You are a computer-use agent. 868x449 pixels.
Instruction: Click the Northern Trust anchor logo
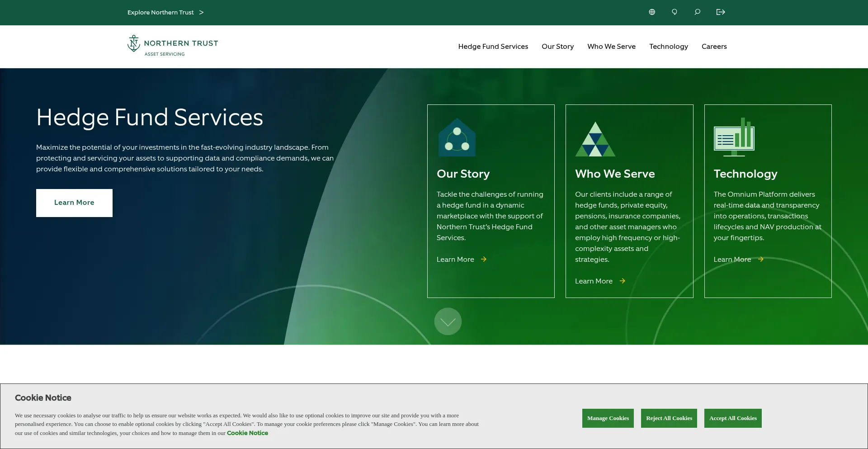[x=134, y=43]
